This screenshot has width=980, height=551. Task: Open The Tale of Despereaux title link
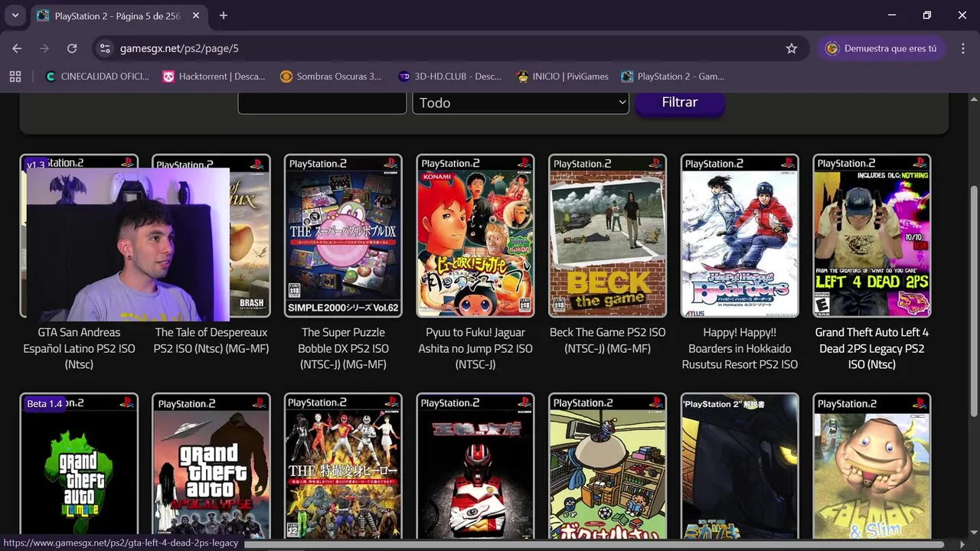(211, 341)
